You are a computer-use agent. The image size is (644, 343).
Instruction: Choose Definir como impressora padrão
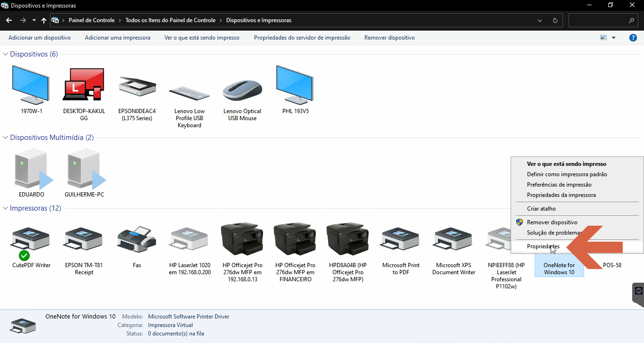point(577,174)
